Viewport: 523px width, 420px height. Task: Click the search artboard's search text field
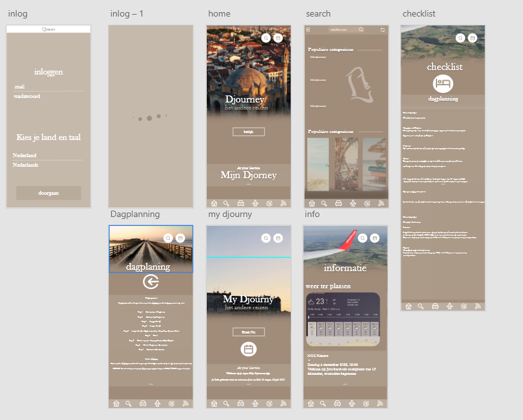click(x=345, y=29)
